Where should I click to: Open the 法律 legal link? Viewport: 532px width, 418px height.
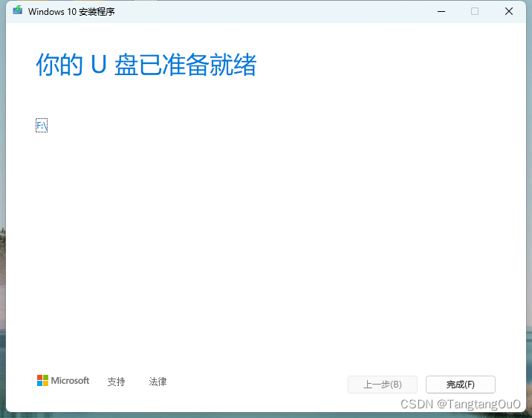tap(158, 382)
